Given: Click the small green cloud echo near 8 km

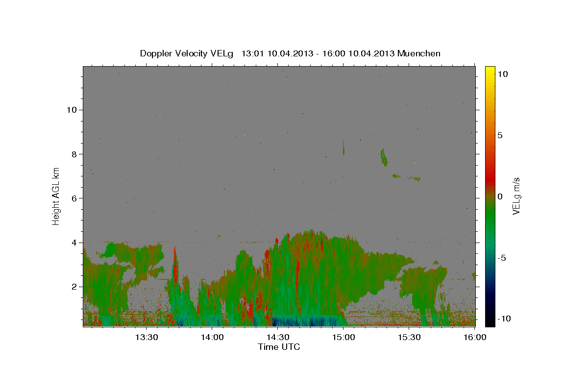Looking at the screenshot, I should [384, 157].
